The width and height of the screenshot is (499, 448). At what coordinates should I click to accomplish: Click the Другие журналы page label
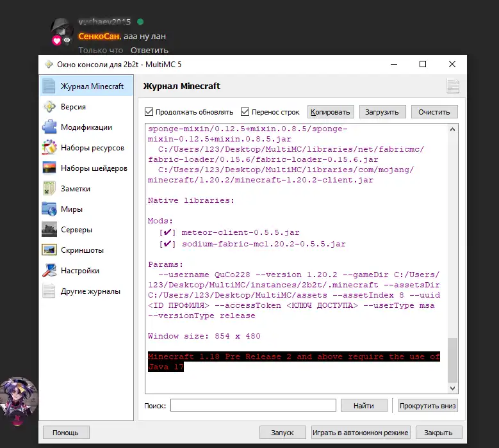tap(90, 291)
